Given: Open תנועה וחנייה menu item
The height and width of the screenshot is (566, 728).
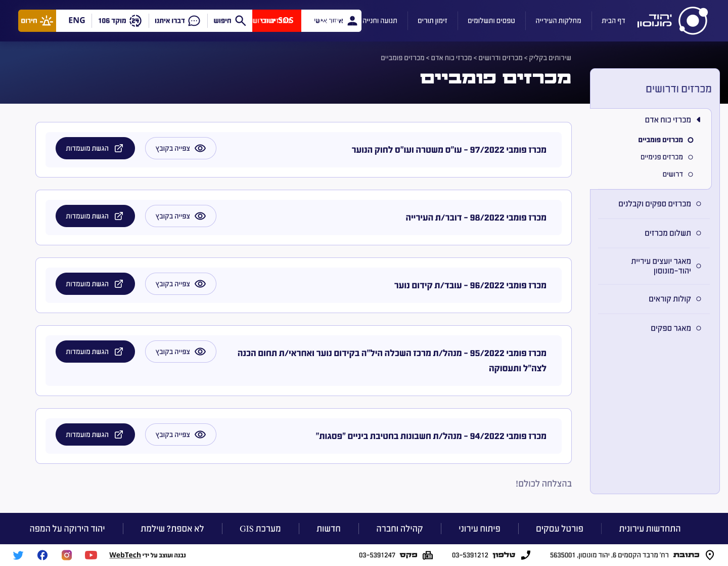Looking at the screenshot, I should 380,21.
